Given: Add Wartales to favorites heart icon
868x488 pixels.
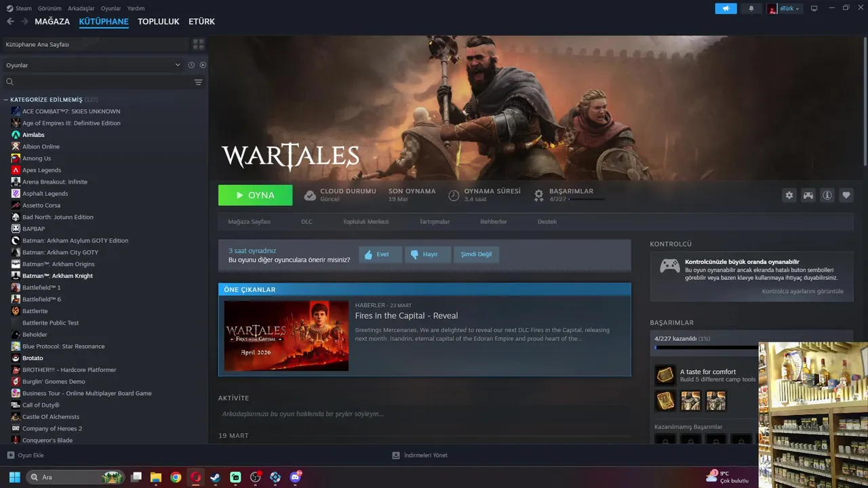Looking at the screenshot, I should (846, 195).
